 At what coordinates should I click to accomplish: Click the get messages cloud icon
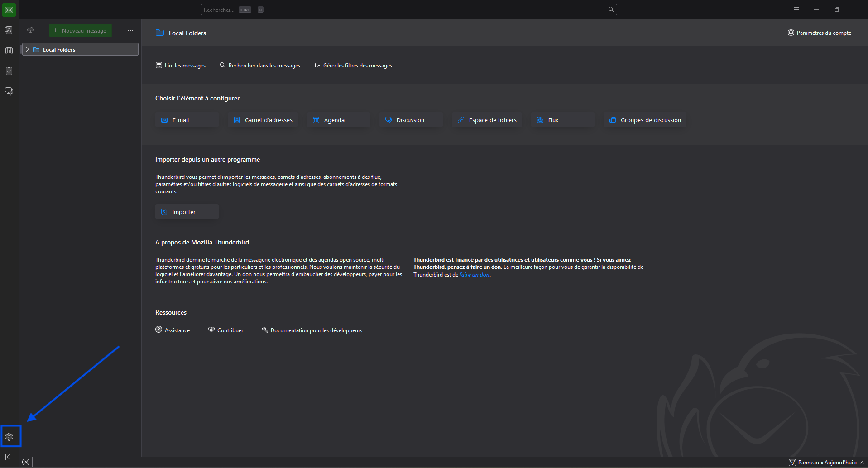[x=30, y=30]
